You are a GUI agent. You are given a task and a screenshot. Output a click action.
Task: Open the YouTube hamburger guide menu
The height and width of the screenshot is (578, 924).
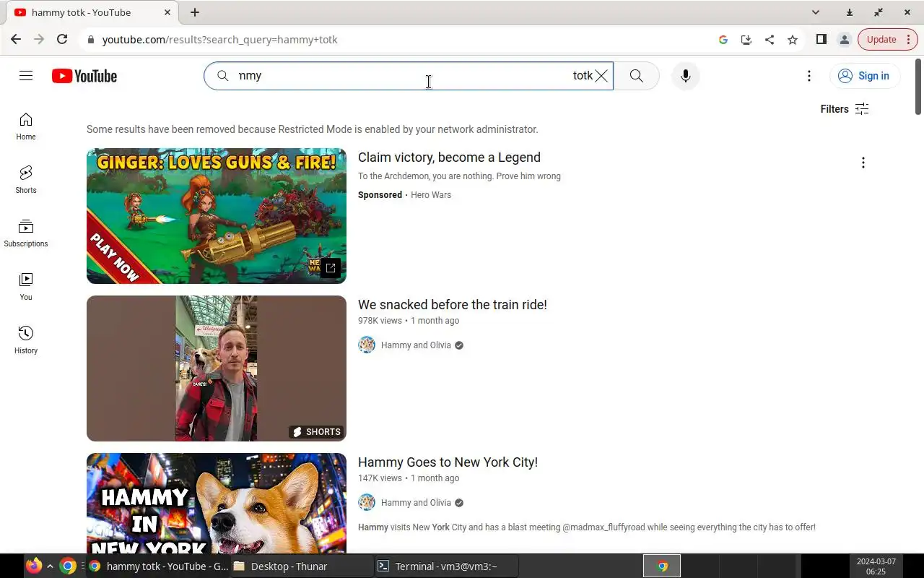pyautogui.click(x=26, y=76)
